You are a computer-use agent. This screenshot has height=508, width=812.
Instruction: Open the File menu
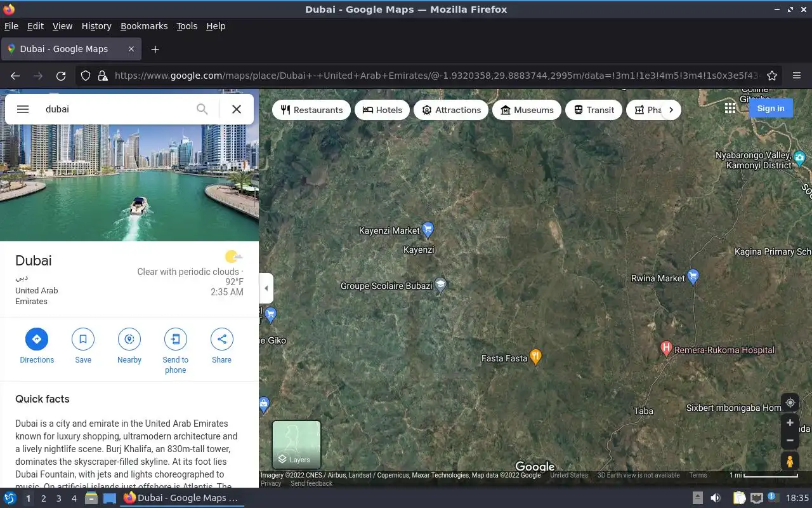[x=11, y=26]
